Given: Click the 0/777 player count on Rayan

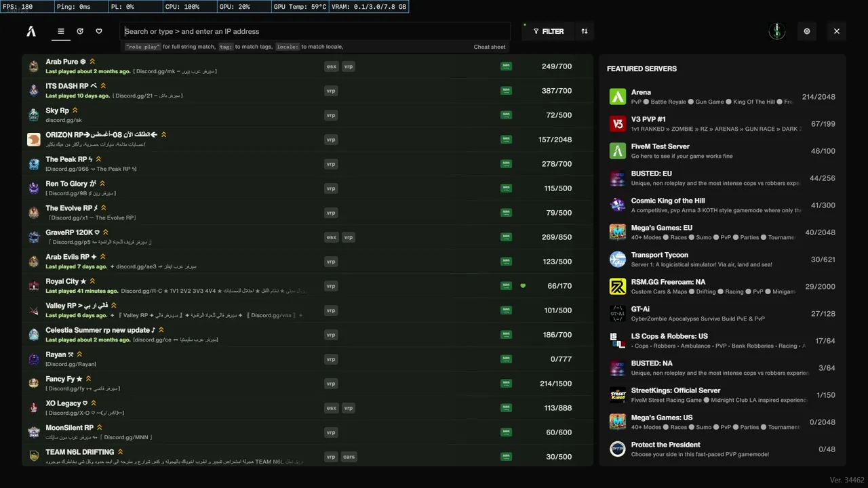Looking at the screenshot, I should coord(561,359).
